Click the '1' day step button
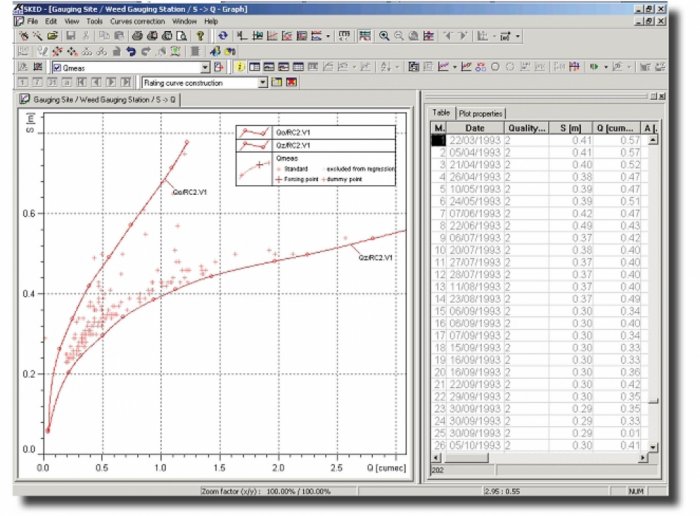 (23, 82)
